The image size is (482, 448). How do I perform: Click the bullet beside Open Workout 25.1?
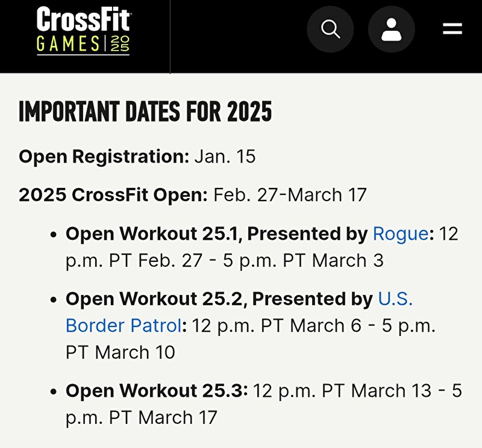54,235
